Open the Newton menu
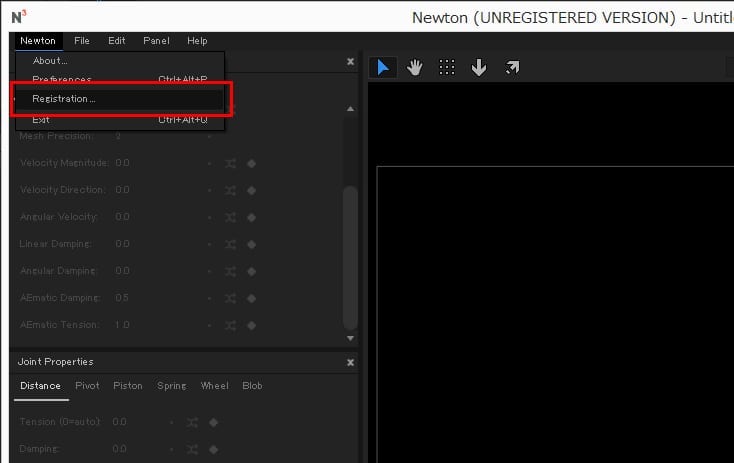Image resolution: width=734 pixels, height=463 pixels. click(x=38, y=41)
